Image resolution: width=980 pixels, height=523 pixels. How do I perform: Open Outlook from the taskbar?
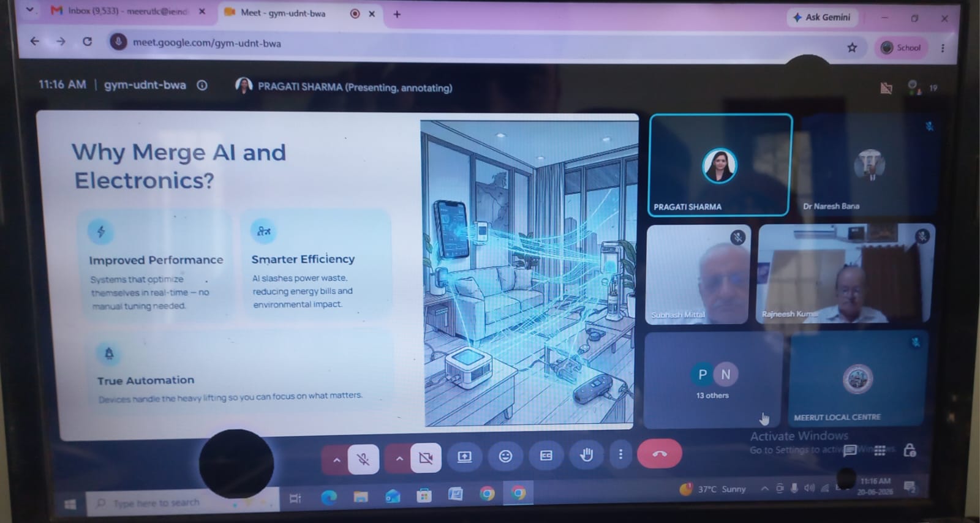tap(393, 495)
